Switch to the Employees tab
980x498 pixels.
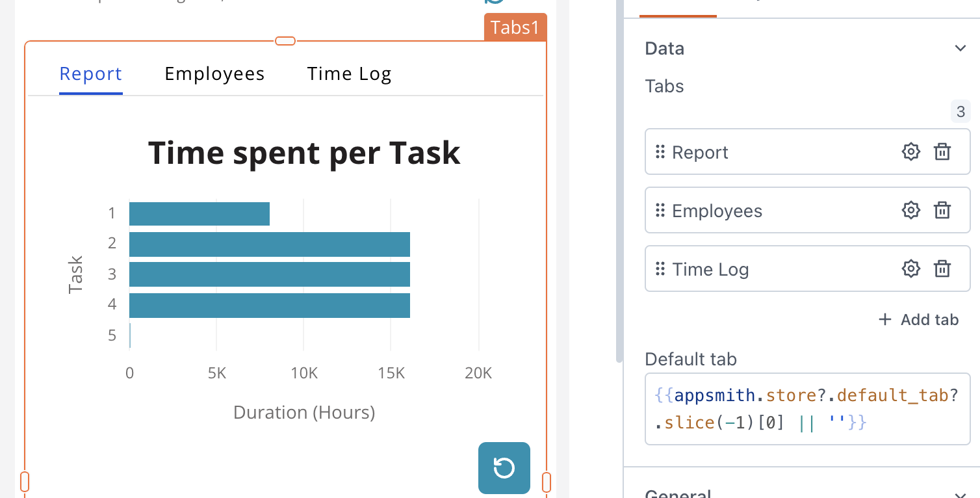coord(214,74)
